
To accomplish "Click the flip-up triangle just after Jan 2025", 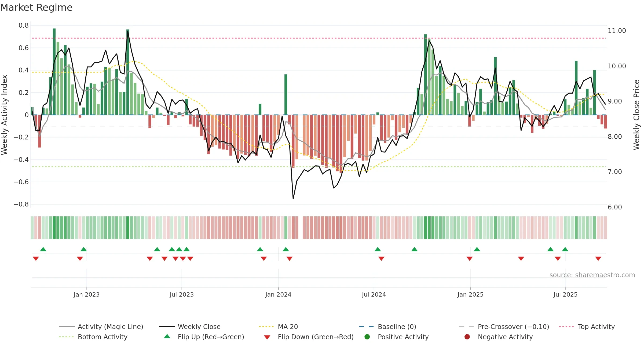I will tap(477, 249).
